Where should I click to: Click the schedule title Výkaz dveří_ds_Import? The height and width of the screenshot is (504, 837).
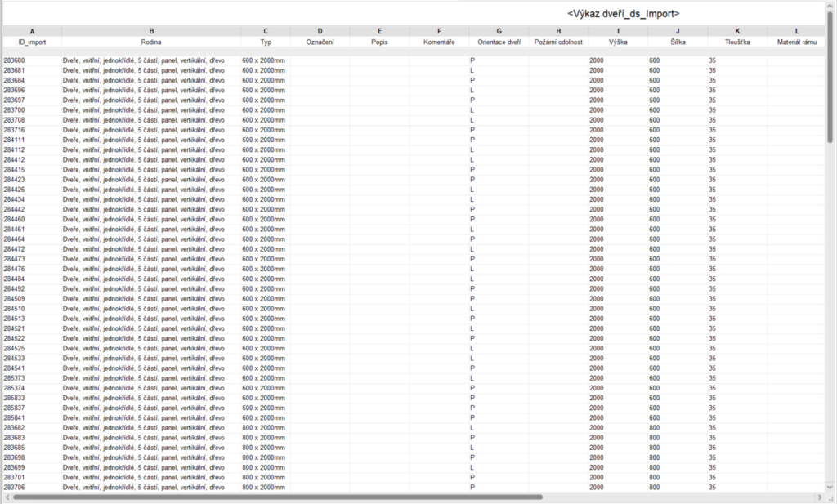click(623, 14)
